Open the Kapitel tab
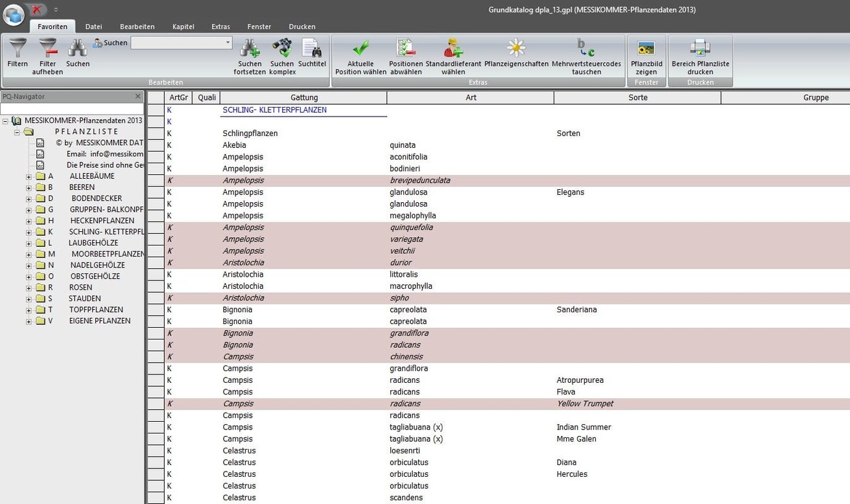850x504 pixels. coord(183,27)
